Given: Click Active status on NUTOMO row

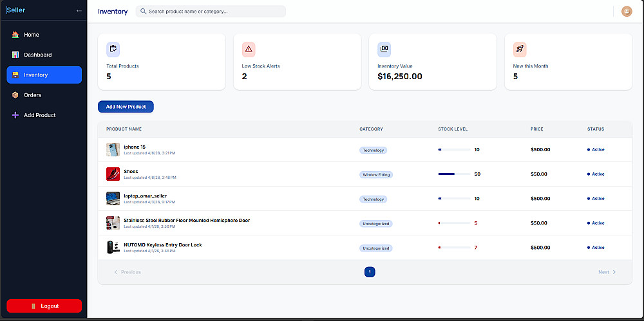Looking at the screenshot, I should [x=596, y=248].
